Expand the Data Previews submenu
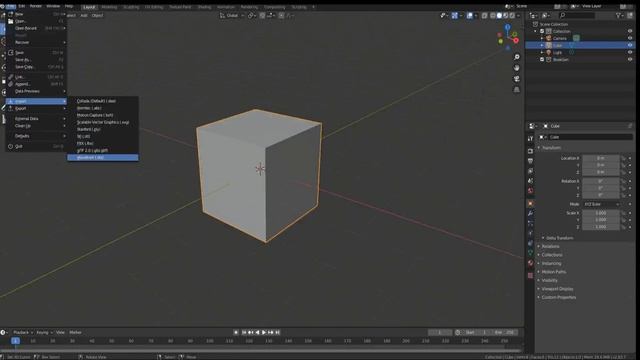 36,91
